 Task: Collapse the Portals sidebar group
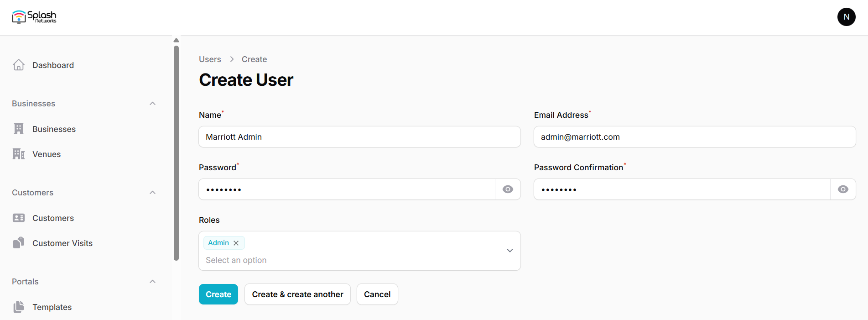point(153,282)
